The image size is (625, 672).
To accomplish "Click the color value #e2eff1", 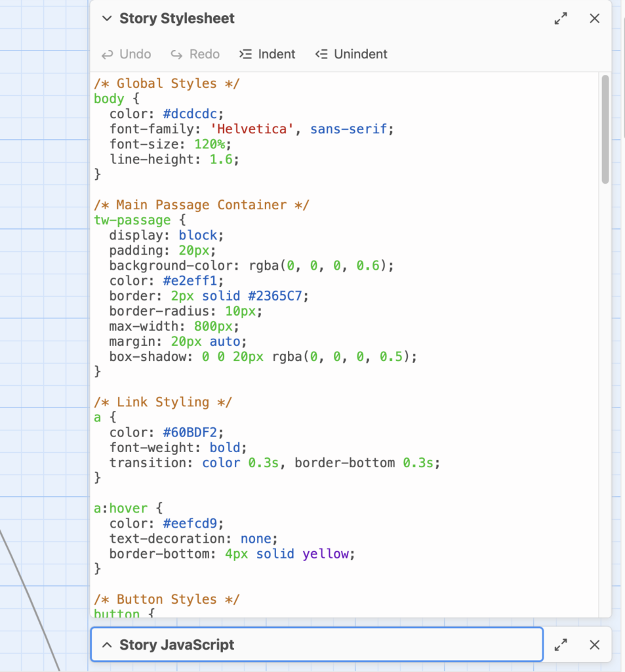I will click(x=190, y=281).
